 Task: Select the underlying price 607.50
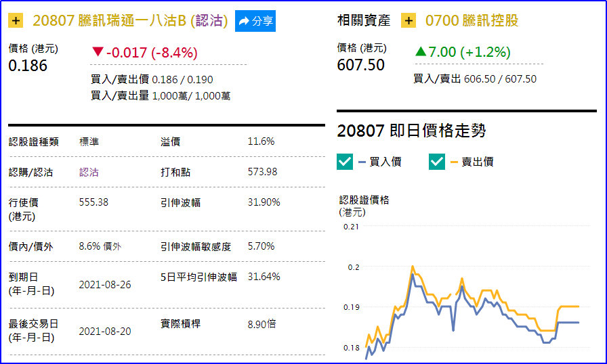361,65
